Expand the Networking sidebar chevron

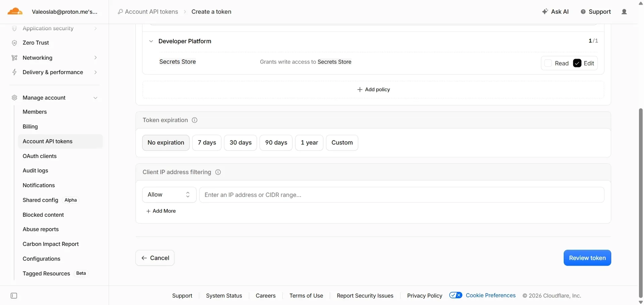pyautogui.click(x=96, y=58)
